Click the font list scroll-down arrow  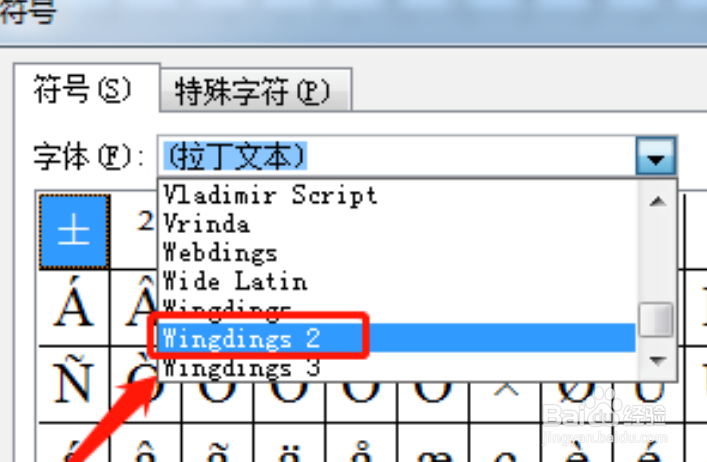(657, 360)
